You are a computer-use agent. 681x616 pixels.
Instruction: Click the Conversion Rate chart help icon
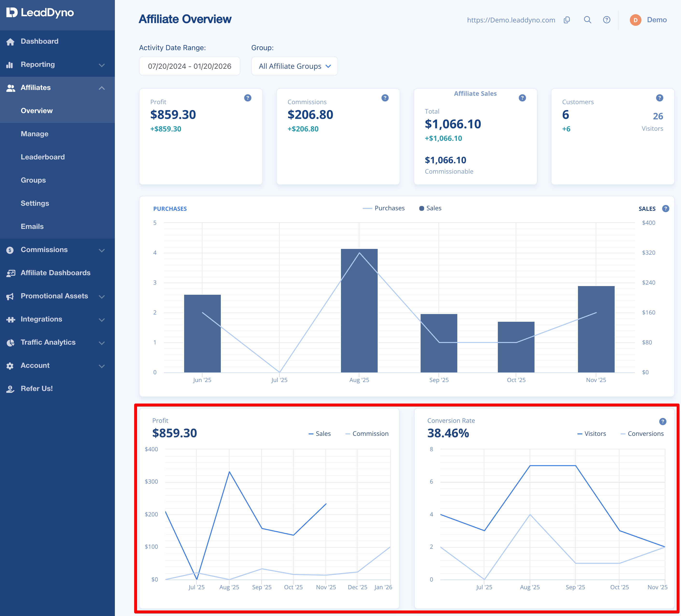(x=663, y=421)
